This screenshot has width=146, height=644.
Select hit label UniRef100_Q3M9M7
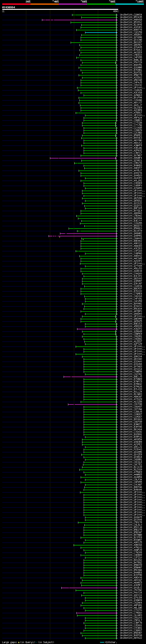(131, 281)
